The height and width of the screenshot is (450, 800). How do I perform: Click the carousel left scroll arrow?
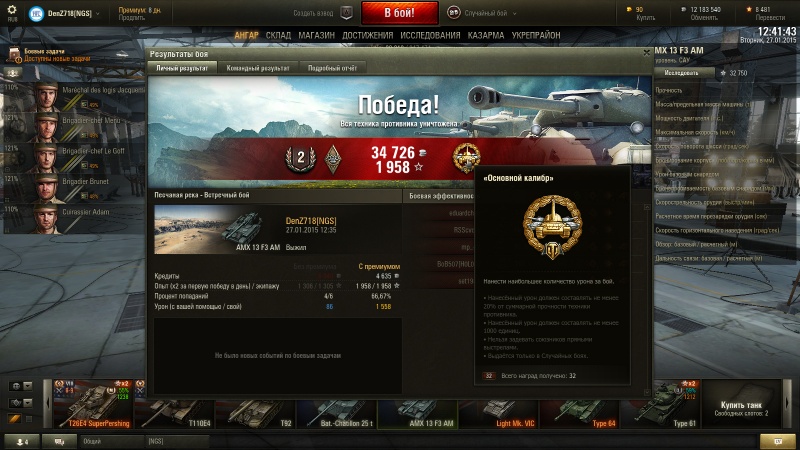coord(47,404)
